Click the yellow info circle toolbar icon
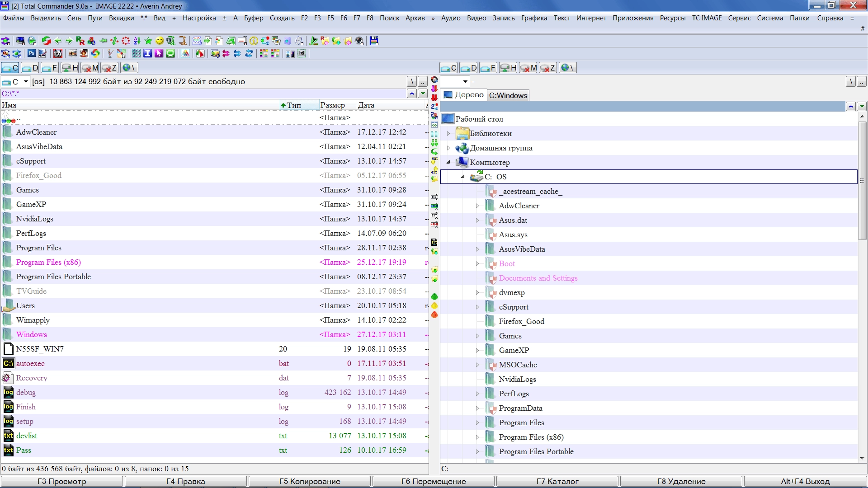The height and width of the screenshot is (488, 868). 254,41
